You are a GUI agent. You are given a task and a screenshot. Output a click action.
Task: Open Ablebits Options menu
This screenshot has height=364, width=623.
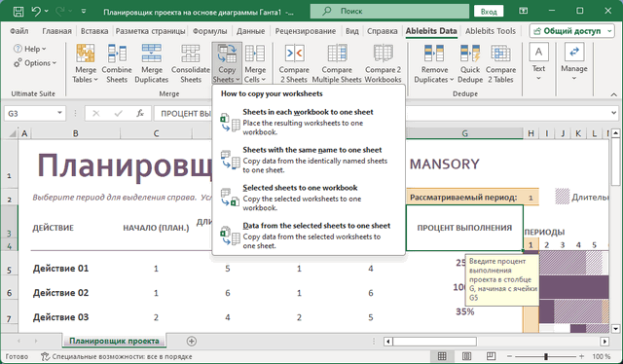click(35, 63)
